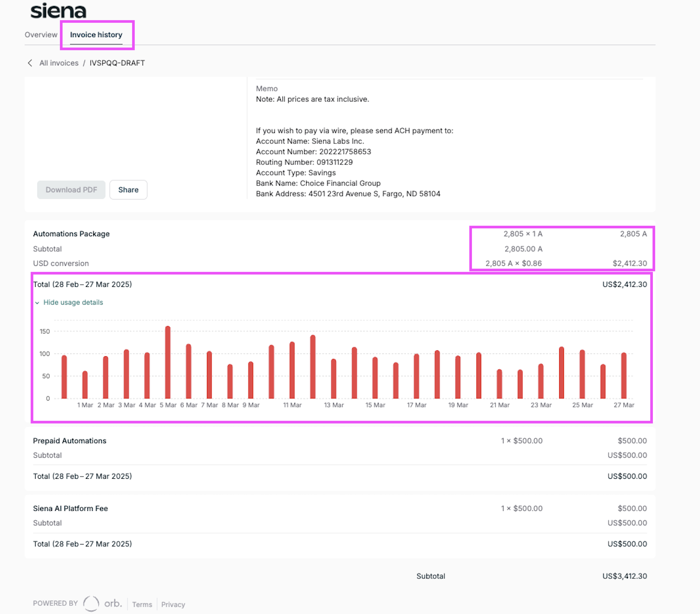Image resolution: width=700 pixels, height=614 pixels.
Task: Click the Account Type: Savings line
Action: pos(296,173)
